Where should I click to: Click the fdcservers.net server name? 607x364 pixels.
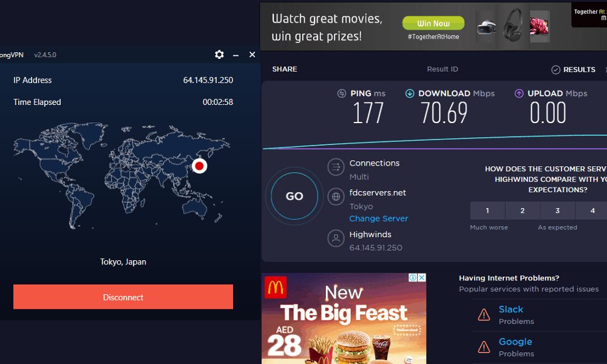coord(378,193)
